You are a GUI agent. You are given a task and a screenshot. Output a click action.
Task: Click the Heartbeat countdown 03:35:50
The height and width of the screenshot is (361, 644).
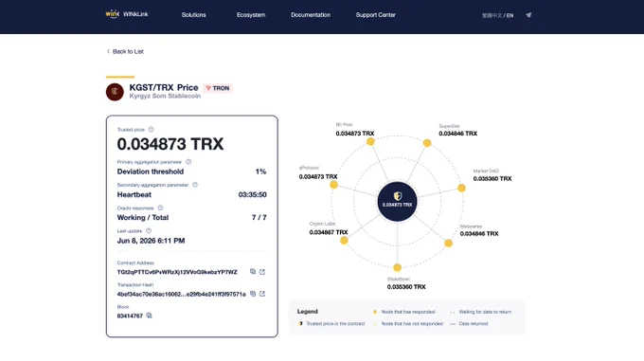(x=253, y=194)
